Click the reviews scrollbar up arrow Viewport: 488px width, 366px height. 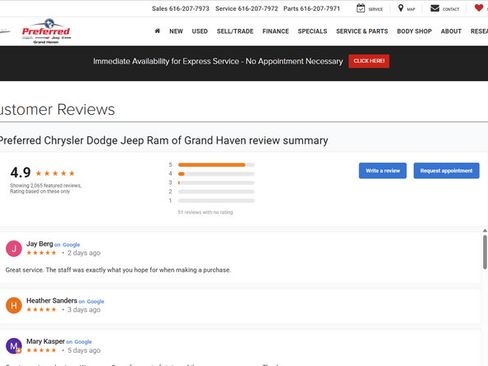click(x=485, y=230)
